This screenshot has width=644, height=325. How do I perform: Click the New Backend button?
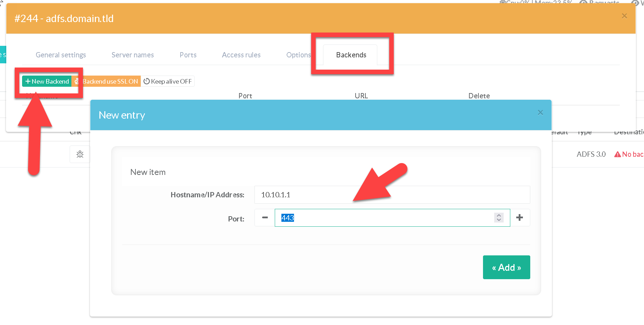click(47, 82)
